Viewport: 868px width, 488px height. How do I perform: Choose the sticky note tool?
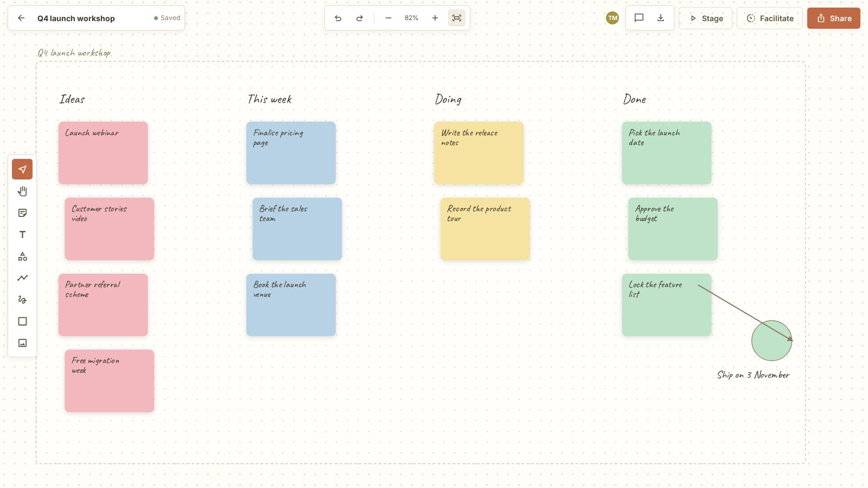click(x=22, y=213)
